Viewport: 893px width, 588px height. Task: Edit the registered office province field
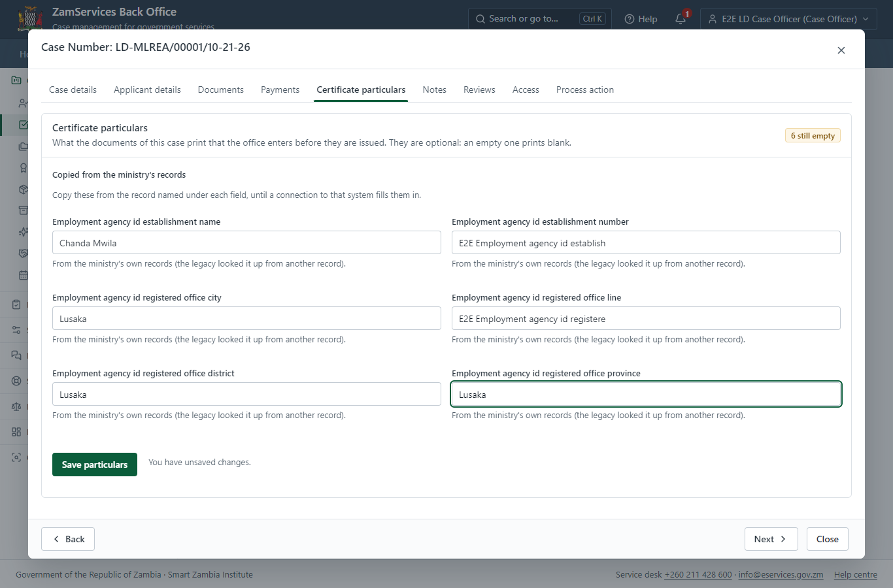646,394
